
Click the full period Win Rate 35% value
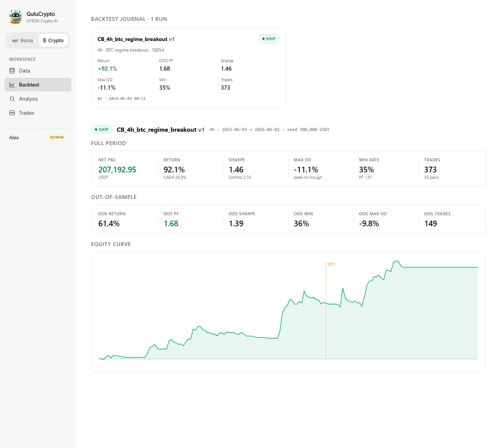(367, 170)
